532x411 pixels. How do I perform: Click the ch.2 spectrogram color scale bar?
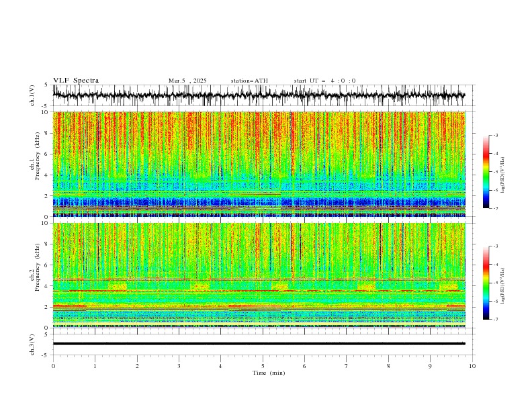(x=486, y=283)
